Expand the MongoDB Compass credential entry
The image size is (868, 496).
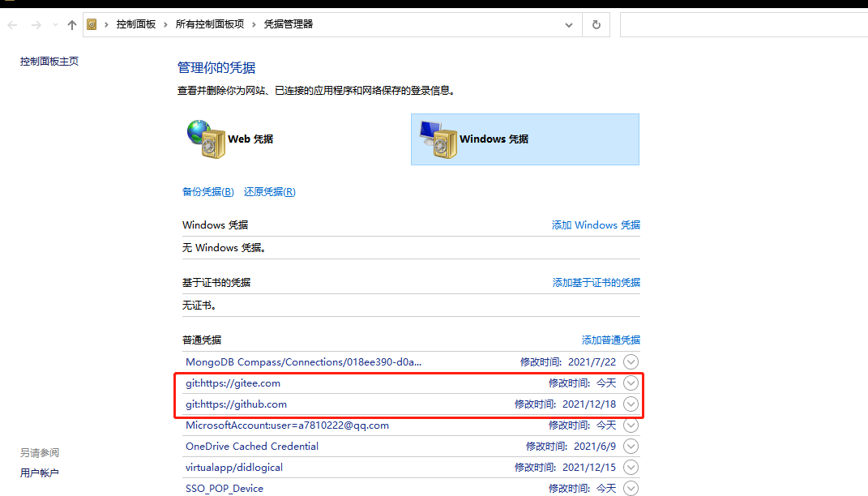[x=631, y=362]
